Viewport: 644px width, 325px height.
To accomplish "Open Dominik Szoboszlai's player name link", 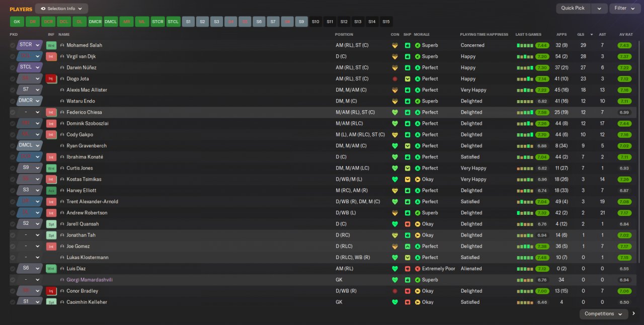I will click(x=88, y=123).
